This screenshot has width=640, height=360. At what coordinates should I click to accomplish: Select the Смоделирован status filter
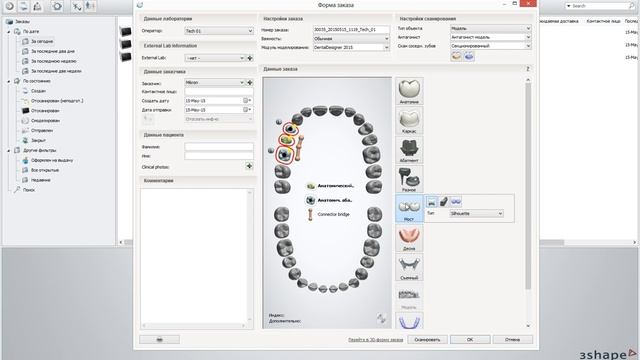click(45, 120)
